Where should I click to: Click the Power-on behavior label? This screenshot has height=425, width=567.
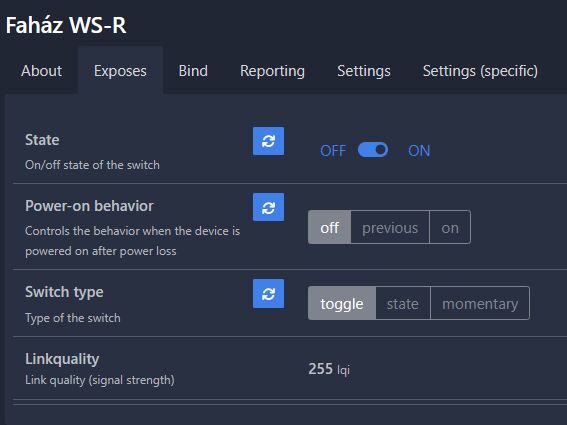[89, 206]
